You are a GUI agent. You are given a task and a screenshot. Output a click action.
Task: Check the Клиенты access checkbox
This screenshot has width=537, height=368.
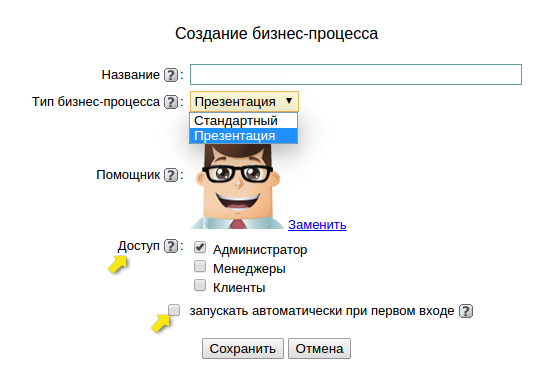pos(200,285)
